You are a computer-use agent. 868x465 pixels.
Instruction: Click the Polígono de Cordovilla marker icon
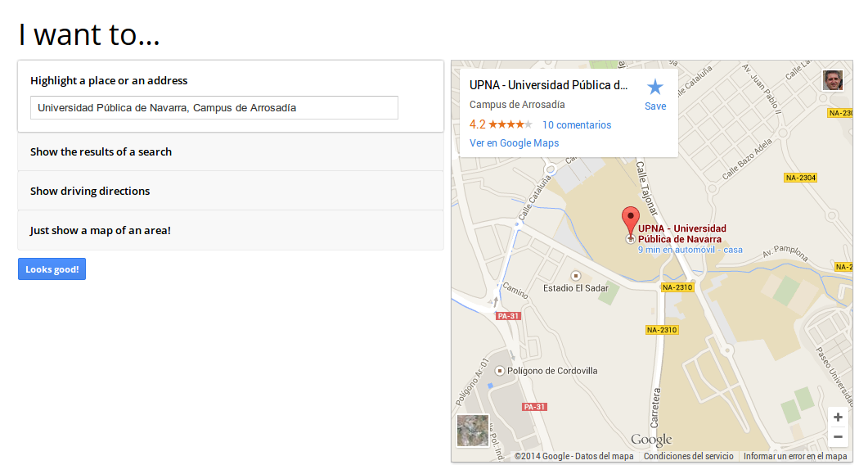pos(499,371)
